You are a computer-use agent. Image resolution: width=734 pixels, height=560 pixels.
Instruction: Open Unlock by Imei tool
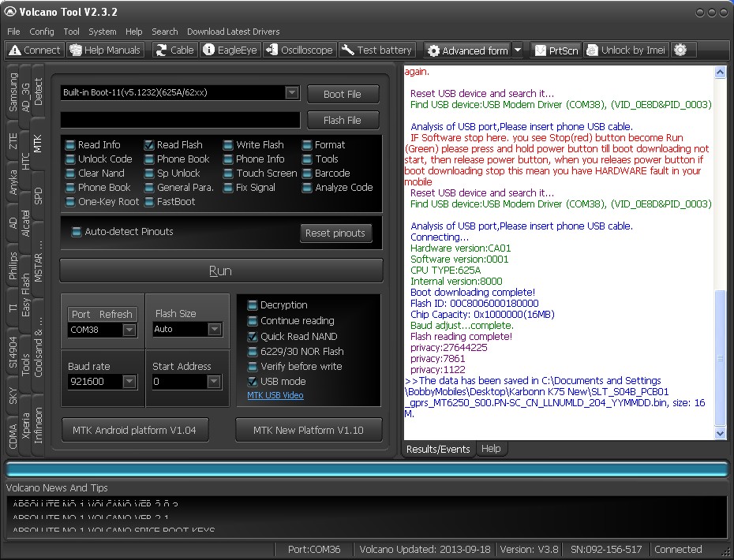coord(627,50)
